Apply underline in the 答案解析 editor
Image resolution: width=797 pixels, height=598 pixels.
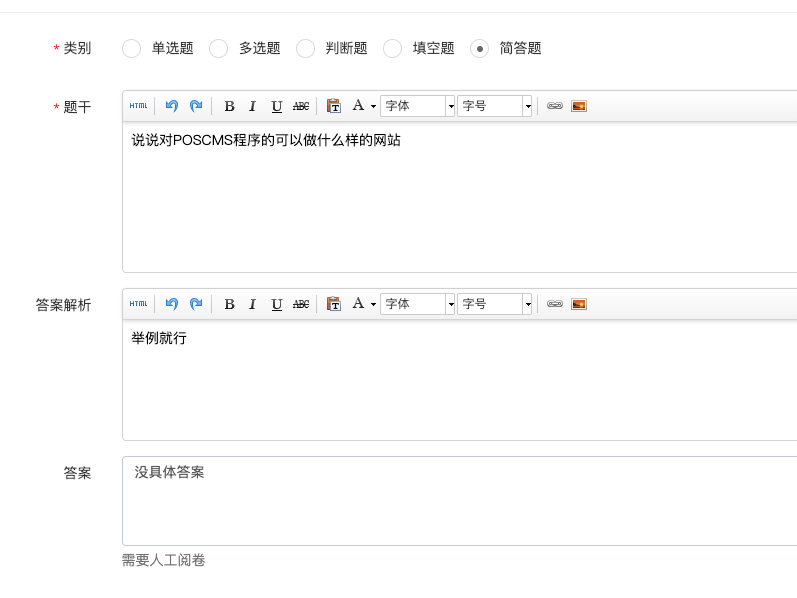pos(277,304)
